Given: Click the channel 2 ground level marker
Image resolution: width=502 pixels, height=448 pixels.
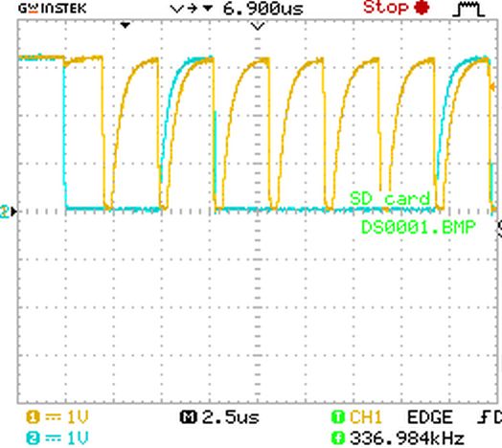Looking at the screenshot, I should (x=9, y=212).
